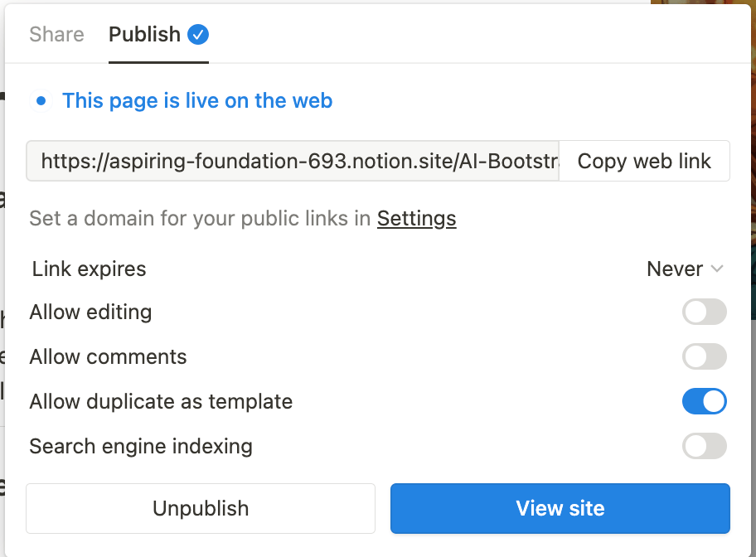Click the chevron arrow next to Never
The height and width of the screenshot is (557, 756).
718,269
